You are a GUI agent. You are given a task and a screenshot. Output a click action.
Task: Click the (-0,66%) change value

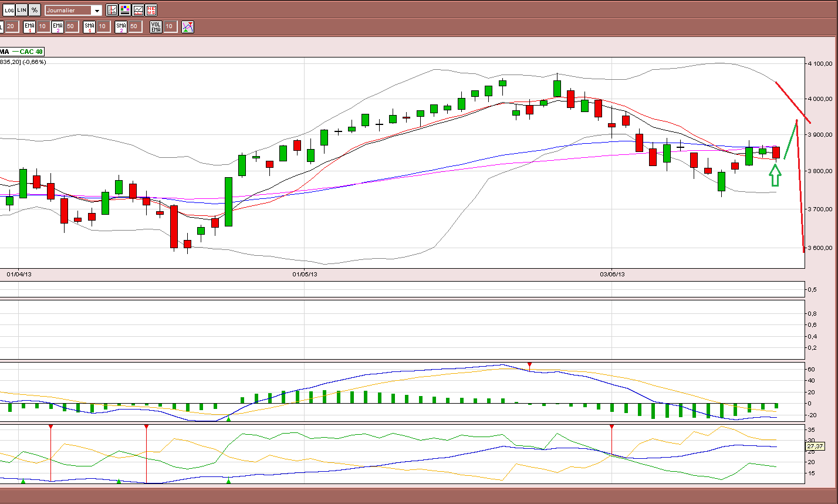pos(35,62)
